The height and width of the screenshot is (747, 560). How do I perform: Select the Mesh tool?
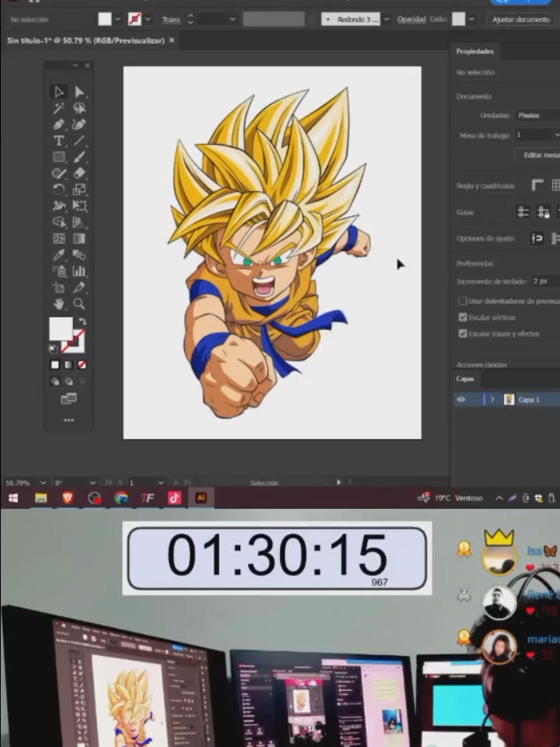(58, 238)
